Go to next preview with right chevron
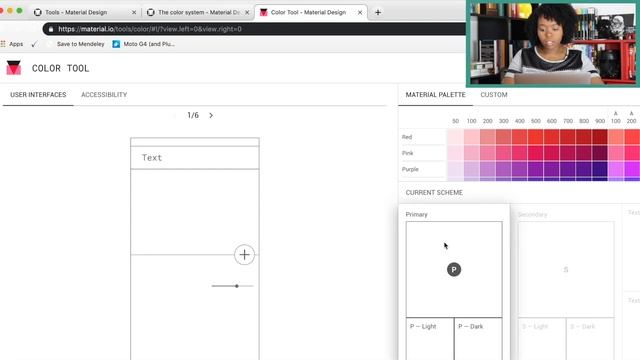 tap(211, 116)
